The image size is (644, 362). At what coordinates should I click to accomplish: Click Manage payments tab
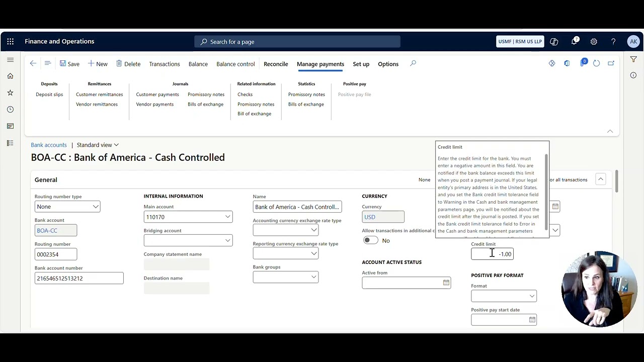click(320, 64)
